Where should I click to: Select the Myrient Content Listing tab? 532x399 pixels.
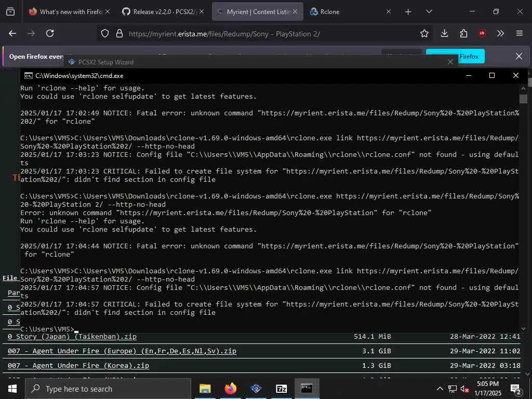(x=258, y=12)
